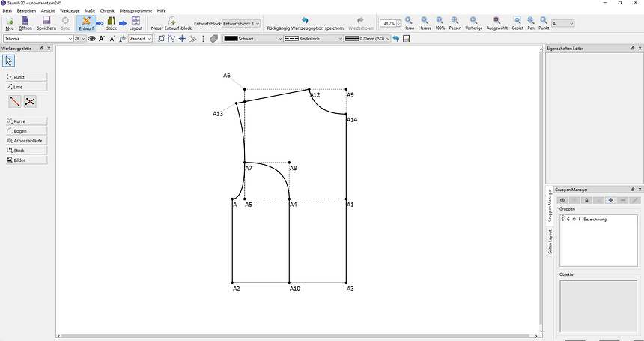The width and height of the screenshot is (644, 341).
Task: Open the Werkzeuge menu
Action: coord(69,10)
